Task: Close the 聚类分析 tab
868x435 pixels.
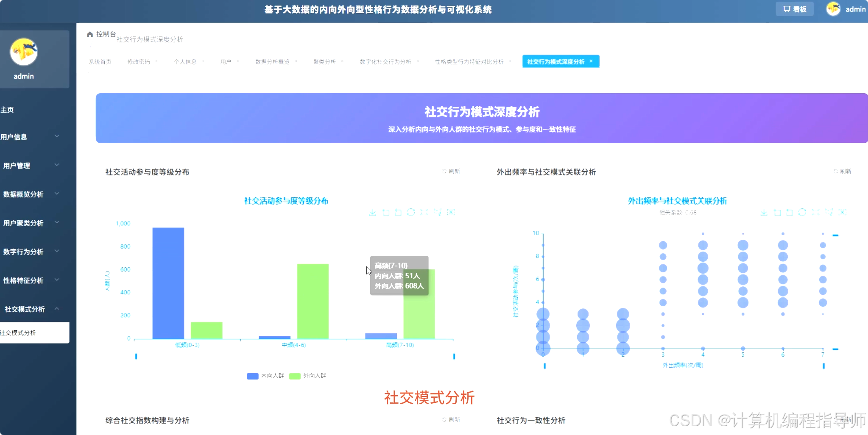Action: 342,61
